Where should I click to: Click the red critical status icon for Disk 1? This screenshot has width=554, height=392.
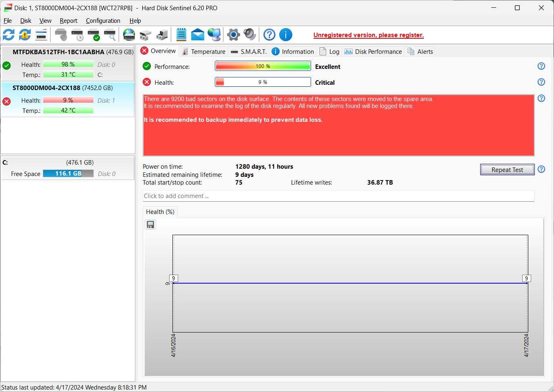pyautogui.click(x=7, y=101)
